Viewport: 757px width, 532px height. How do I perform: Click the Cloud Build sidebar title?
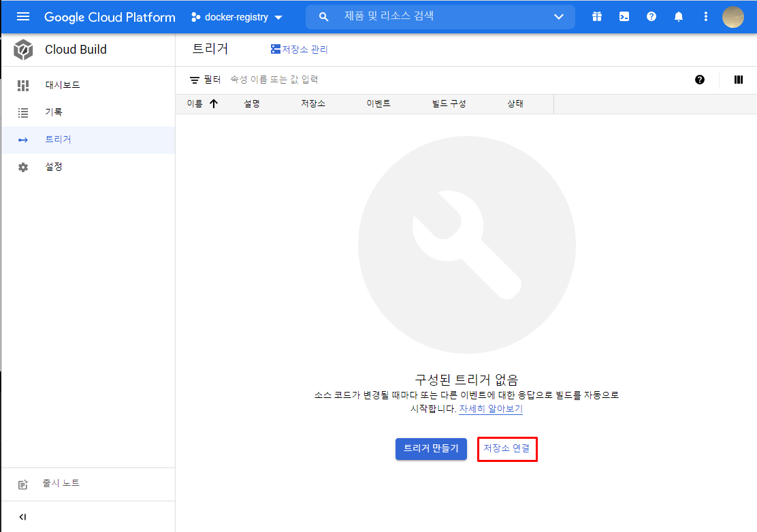[76, 50]
